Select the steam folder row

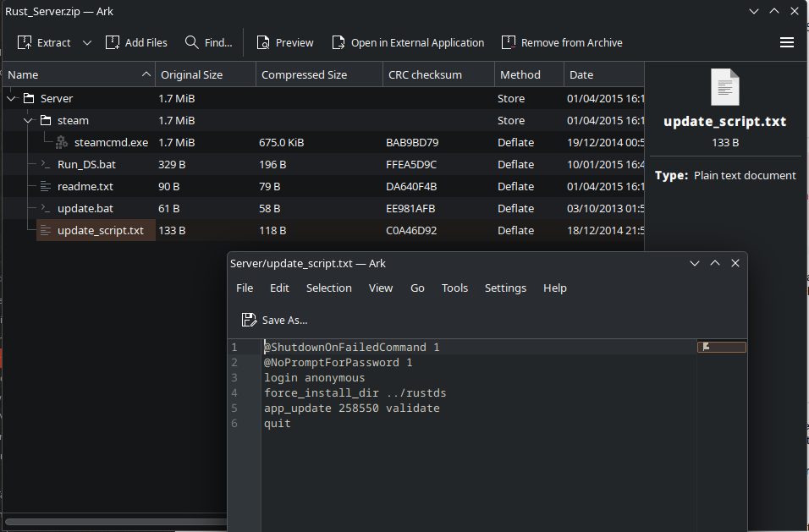click(323, 121)
